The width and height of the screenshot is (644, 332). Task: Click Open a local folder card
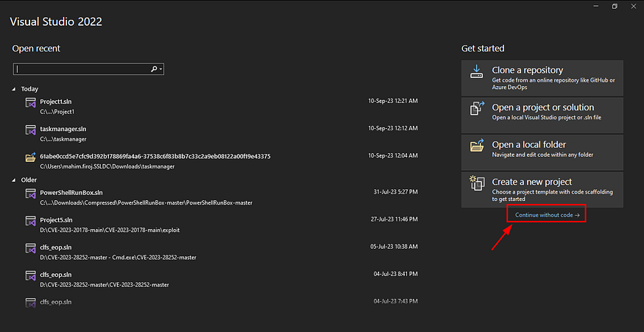542,152
